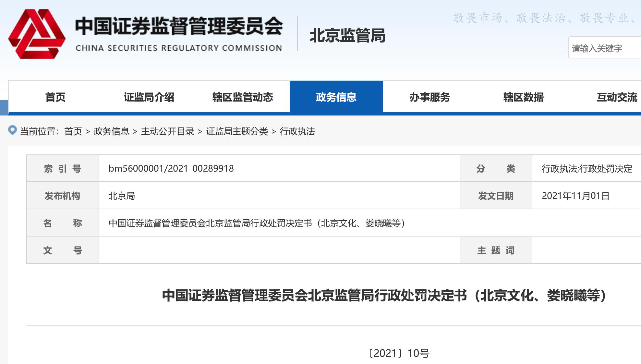Viewport: 641px width, 364px height.
Task: Open the 首页 navigation tab
Action: pyautogui.click(x=55, y=97)
